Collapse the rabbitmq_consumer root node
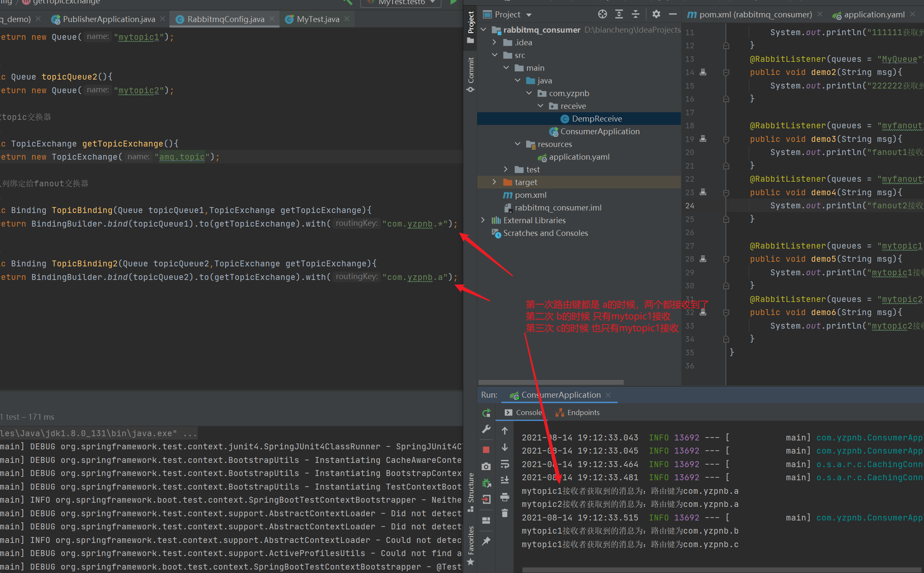The height and width of the screenshot is (573, 924). [484, 30]
